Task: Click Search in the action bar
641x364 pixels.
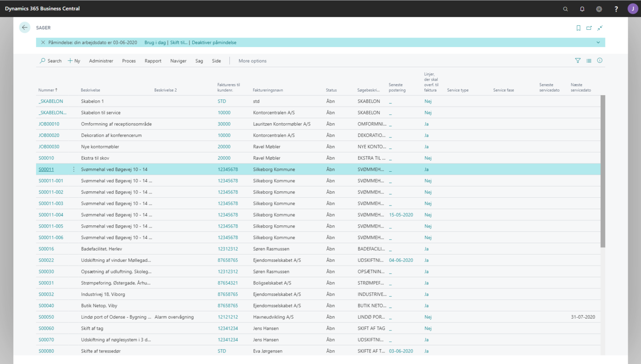Action: (x=50, y=61)
